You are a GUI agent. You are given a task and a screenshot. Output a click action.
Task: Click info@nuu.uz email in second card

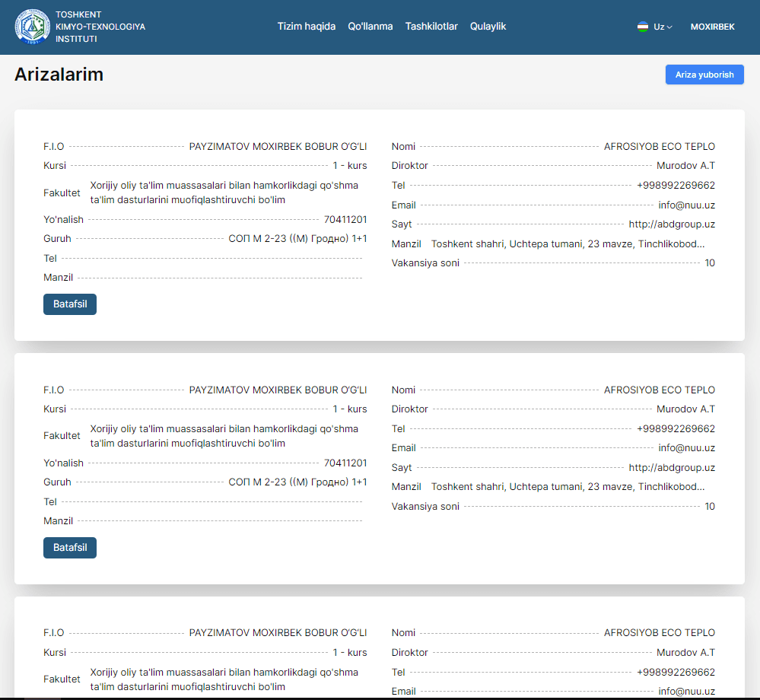(x=686, y=448)
